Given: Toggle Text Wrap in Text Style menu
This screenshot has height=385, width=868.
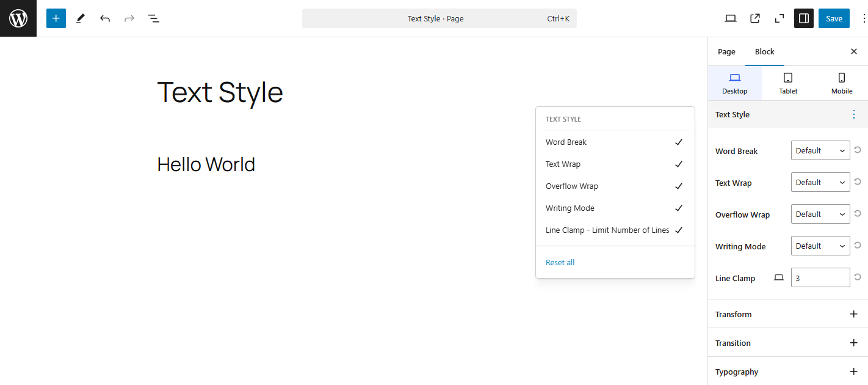Looking at the screenshot, I should pyautogui.click(x=615, y=164).
